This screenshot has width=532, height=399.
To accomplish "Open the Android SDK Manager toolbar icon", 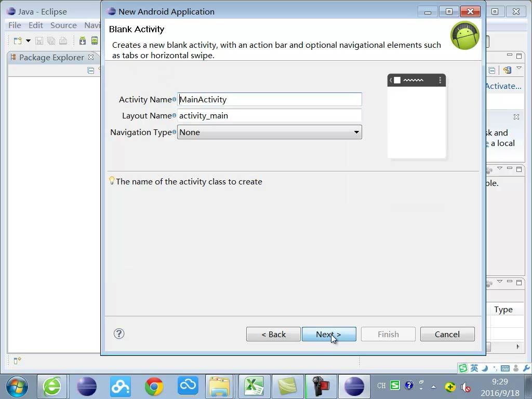I will (83, 41).
